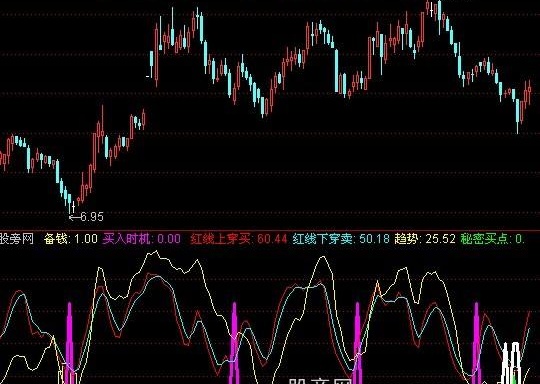Click the green 秘密买点 indicator label
The height and width of the screenshot is (384, 540).
492,239
